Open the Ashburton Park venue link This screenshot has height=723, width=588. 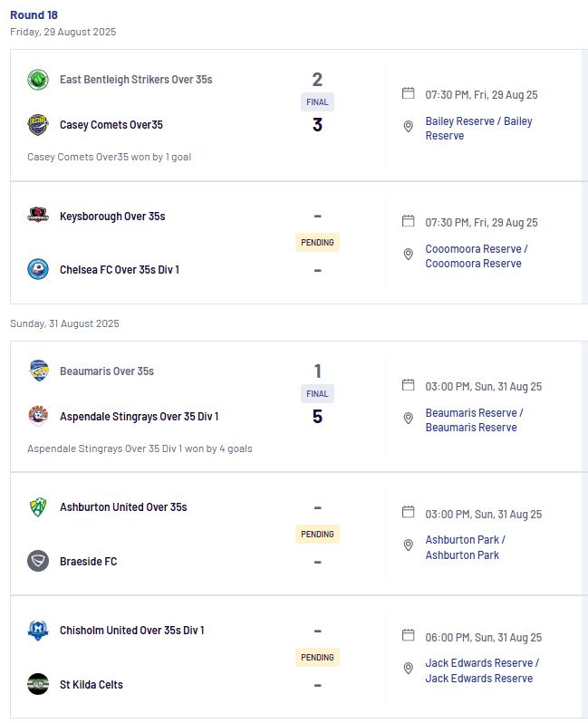click(x=466, y=547)
